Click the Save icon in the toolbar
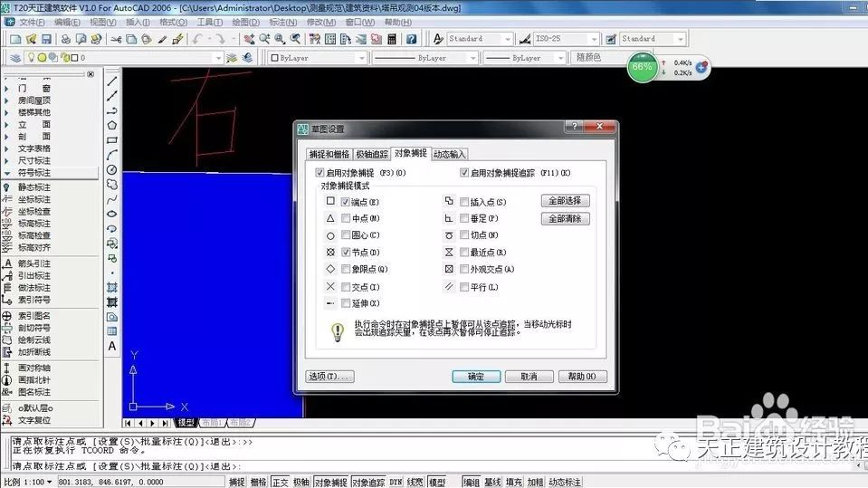Image resolution: width=868 pixels, height=488 pixels. (46, 39)
